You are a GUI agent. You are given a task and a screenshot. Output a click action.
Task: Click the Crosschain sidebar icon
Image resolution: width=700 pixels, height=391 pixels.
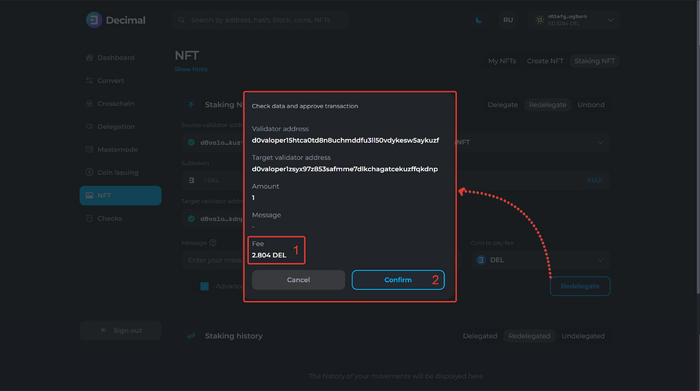point(89,103)
